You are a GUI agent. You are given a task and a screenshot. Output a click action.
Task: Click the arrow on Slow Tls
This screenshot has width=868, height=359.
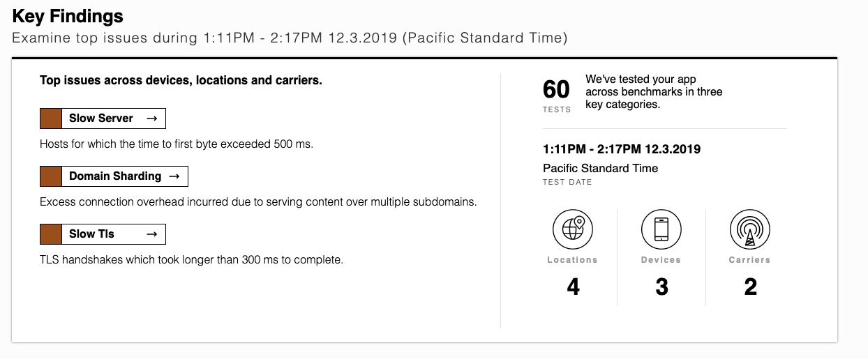click(x=152, y=234)
